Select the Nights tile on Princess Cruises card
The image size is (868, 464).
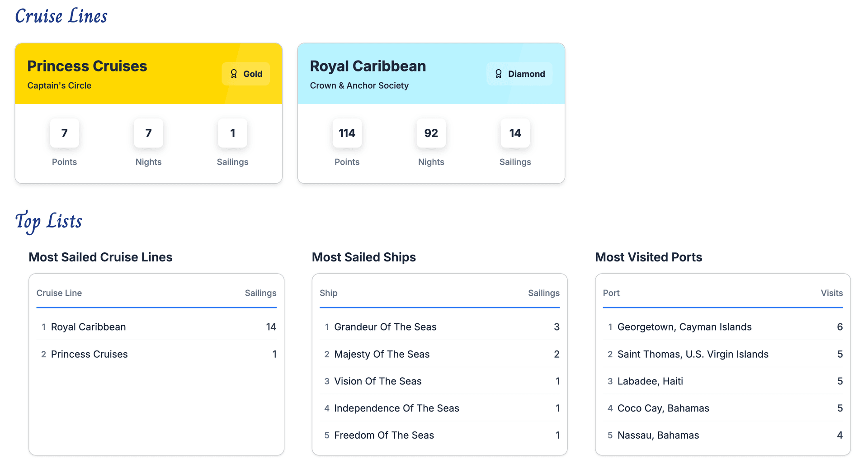click(148, 133)
